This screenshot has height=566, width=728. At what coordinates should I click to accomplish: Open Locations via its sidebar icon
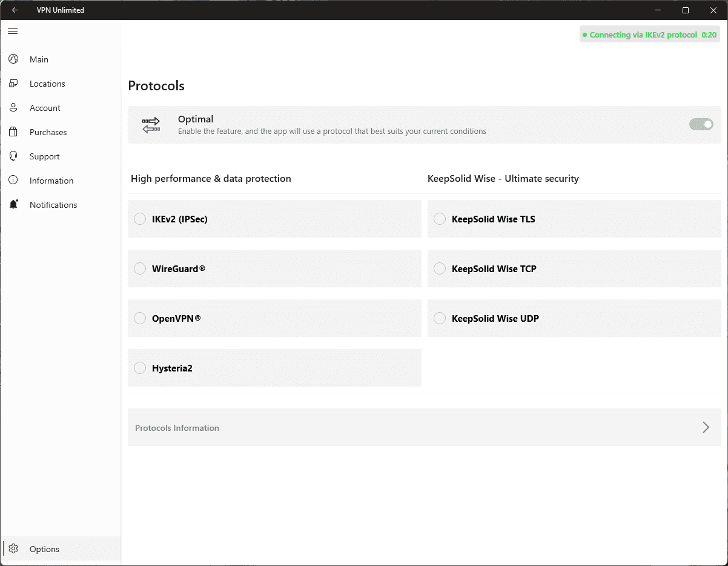point(13,84)
